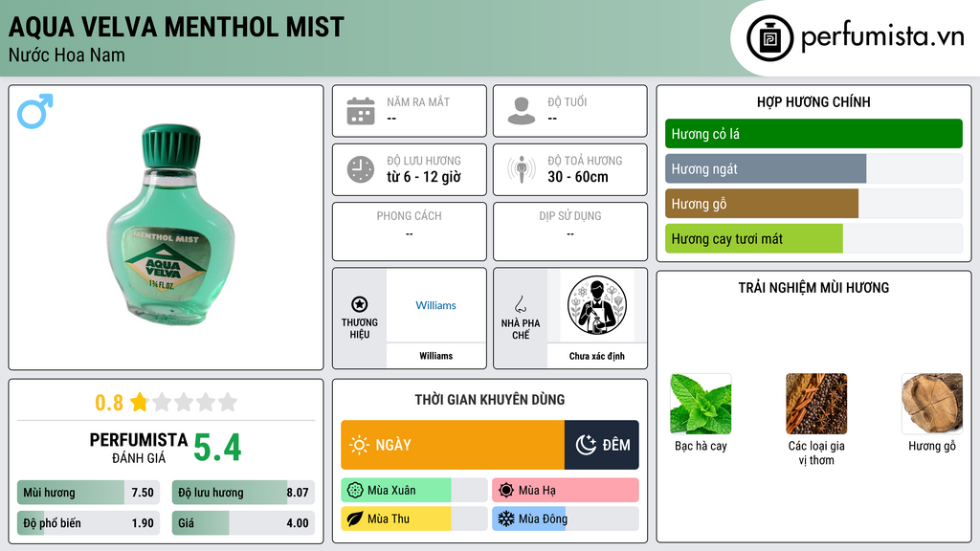Screen dimensions: 980x551
Task: Click the sillage radiating person icon beside Độ toả hương
Action: [x=522, y=169]
